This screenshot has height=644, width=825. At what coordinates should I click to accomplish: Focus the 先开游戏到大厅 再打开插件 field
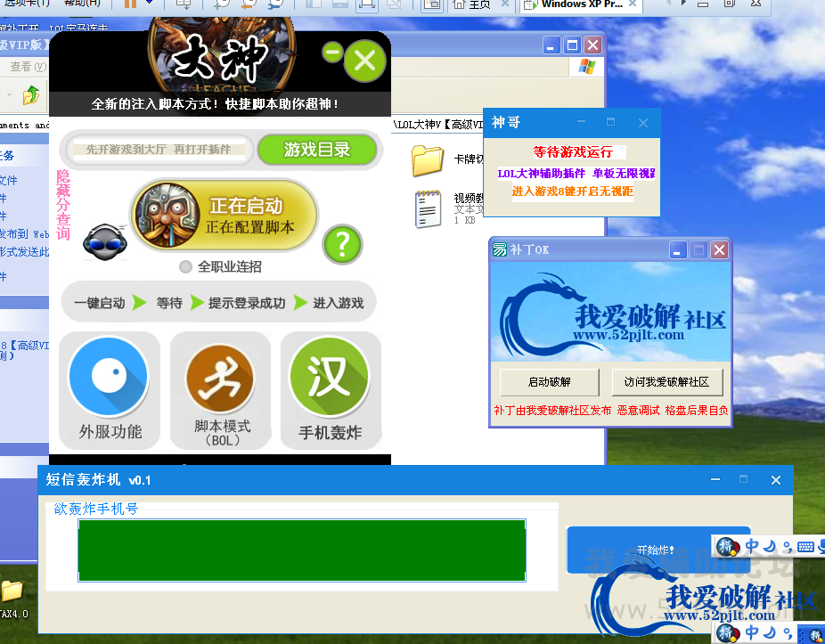[x=159, y=150]
